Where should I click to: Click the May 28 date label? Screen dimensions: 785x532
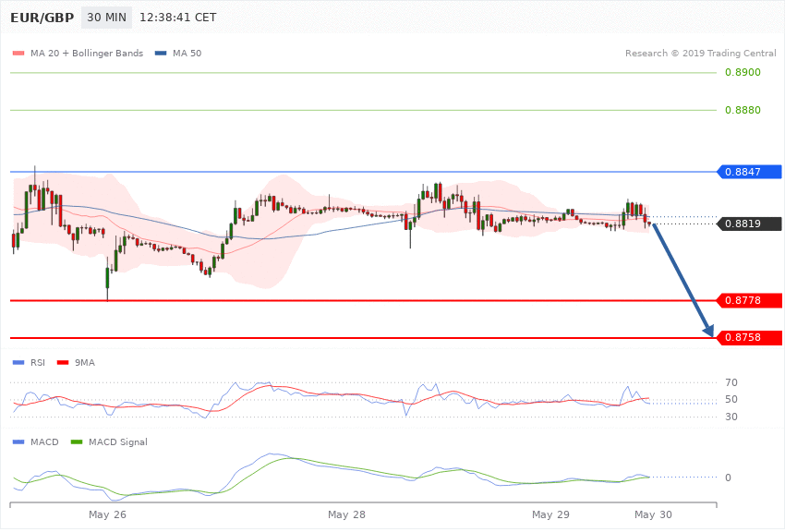[x=346, y=514]
